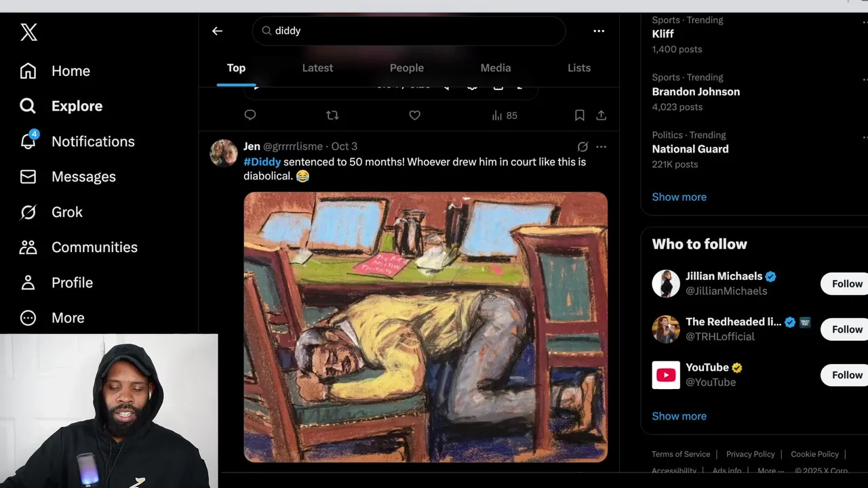The height and width of the screenshot is (488, 868).
Task: Open Grok icon on Jen's post
Action: pyautogui.click(x=583, y=146)
